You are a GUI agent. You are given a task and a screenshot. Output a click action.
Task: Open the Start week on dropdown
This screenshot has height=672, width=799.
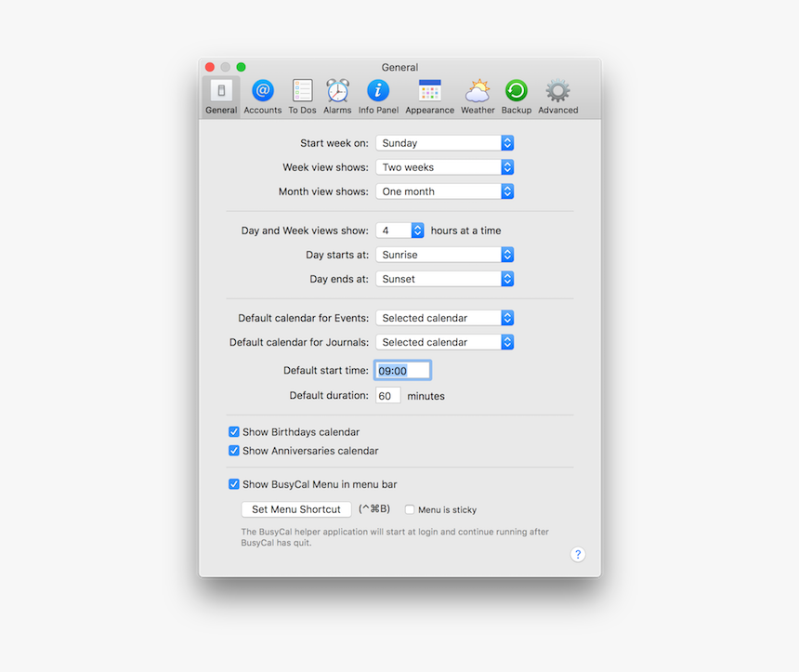(x=444, y=142)
